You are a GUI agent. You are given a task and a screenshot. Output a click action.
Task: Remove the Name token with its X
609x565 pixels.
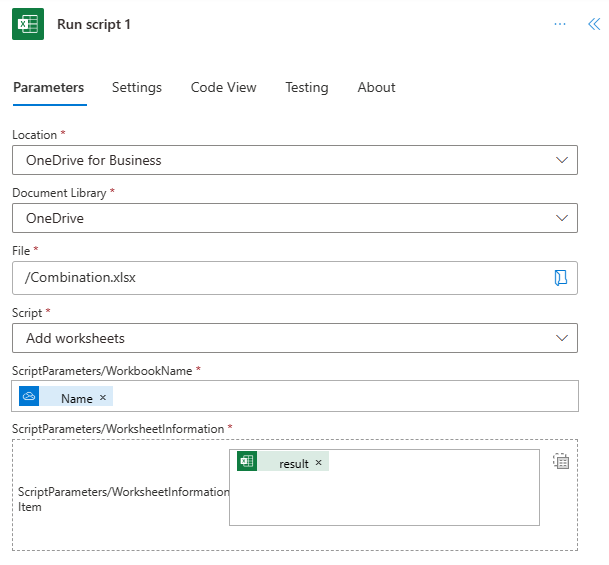(102, 398)
